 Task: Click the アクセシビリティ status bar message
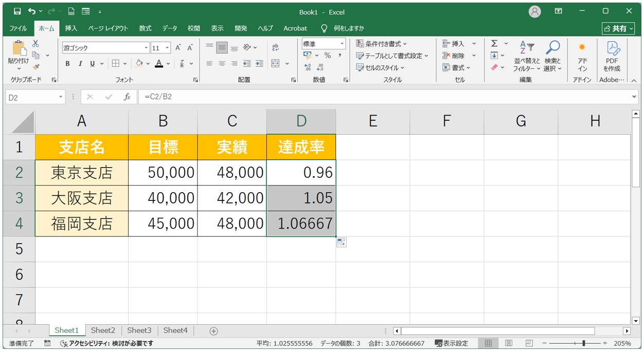(106, 343)
